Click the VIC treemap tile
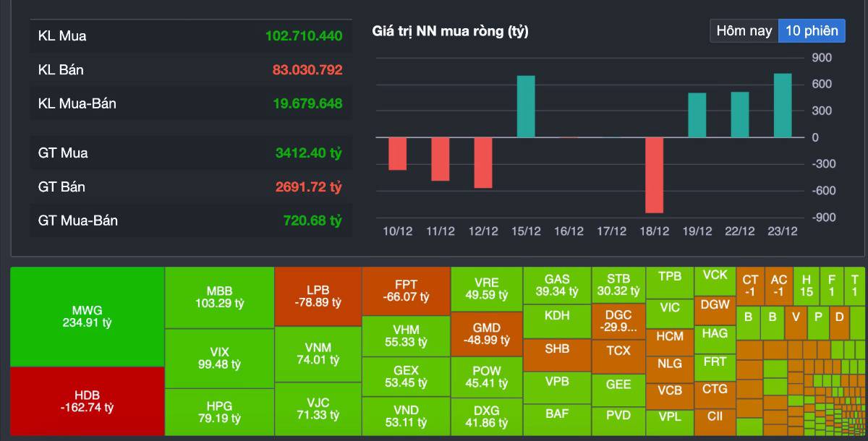The width and height of the screenshot is (868, 441). [x=670, y=312]
